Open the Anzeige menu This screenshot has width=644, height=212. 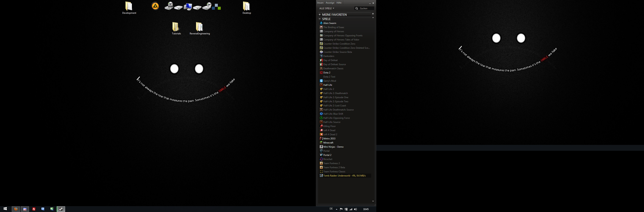pos(330,3)
